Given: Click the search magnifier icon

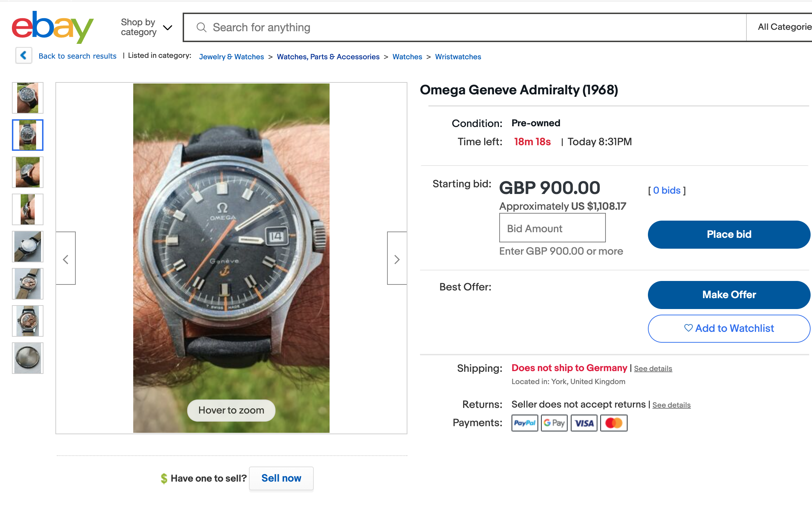Looking at the screenshot, I should point(201,27).
